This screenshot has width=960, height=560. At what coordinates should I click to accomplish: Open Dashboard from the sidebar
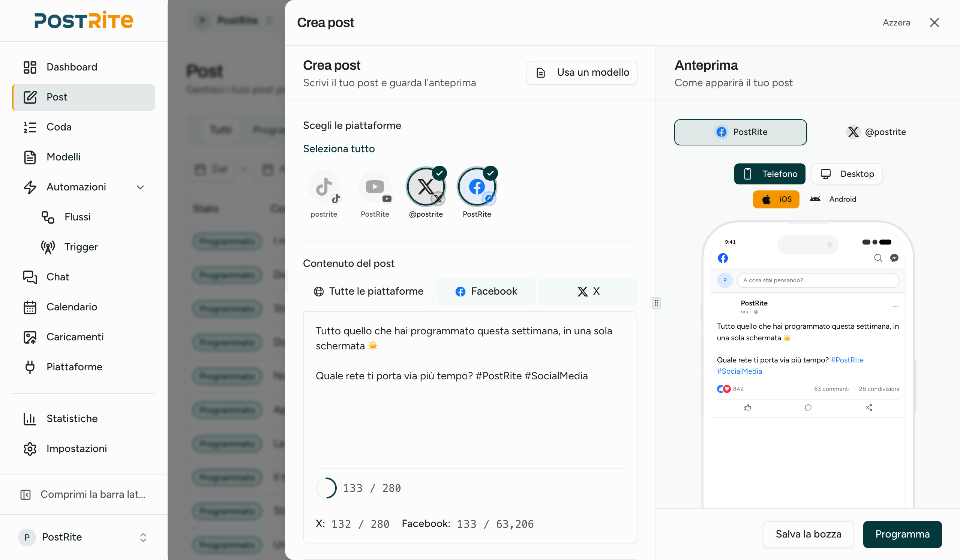click(x=83, y=67)
